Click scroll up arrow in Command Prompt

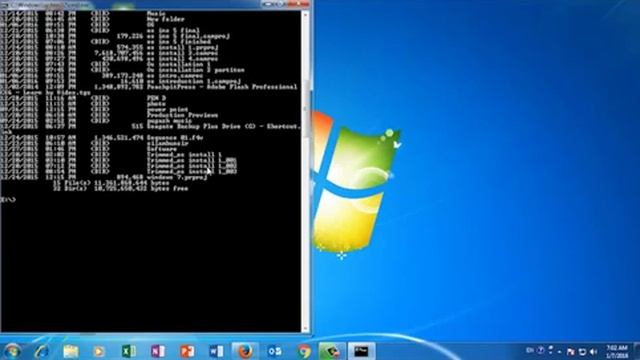(x=305, y=16)
